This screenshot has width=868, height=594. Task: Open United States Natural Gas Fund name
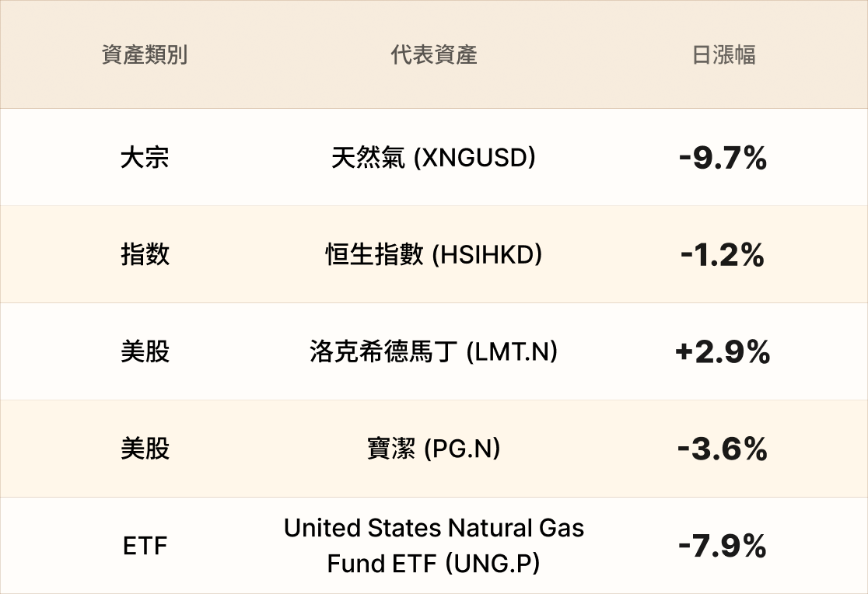[434, 529]
